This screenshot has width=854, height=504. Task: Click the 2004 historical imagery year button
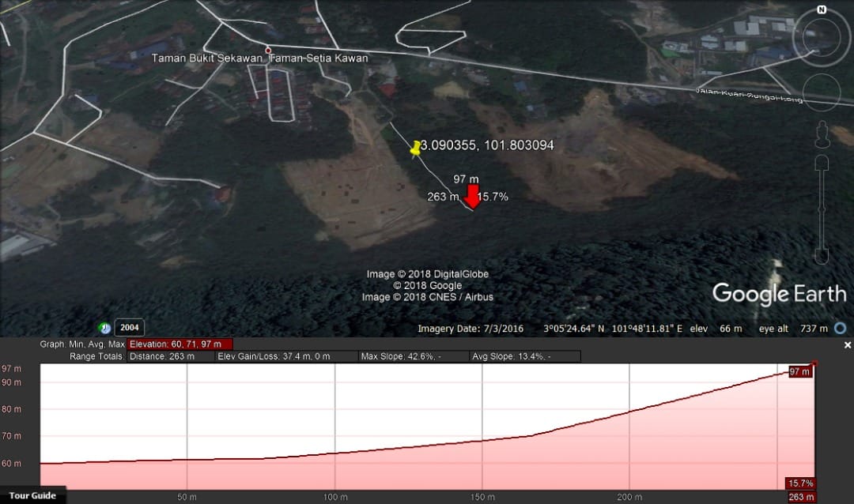(130, 328)
